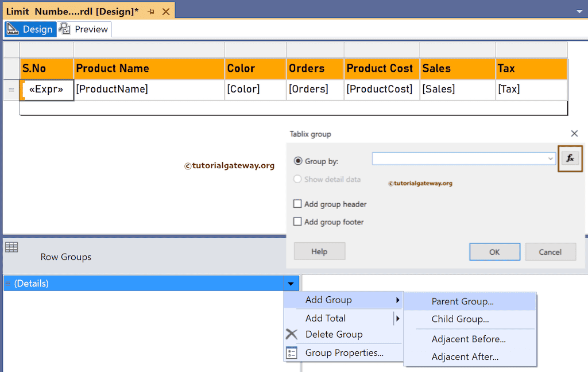
Task: Select the «Expr» cell in S.No column
Action: (47, 90)
